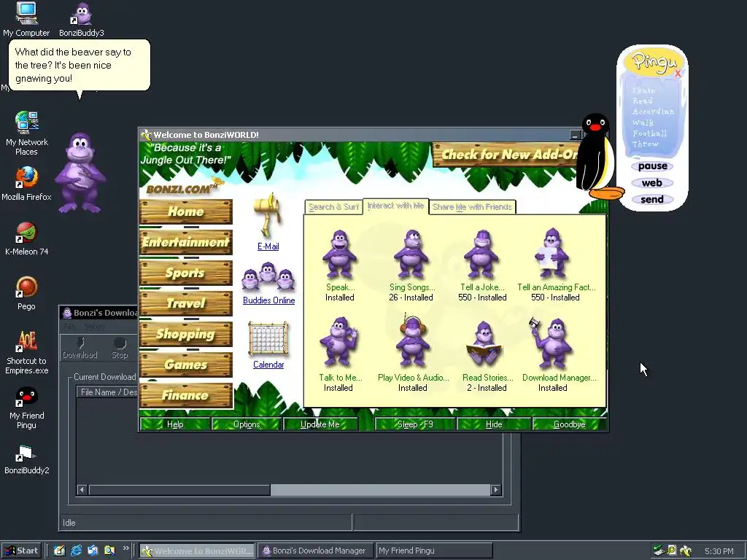Click the Start button on taskbar

(21, 551)
